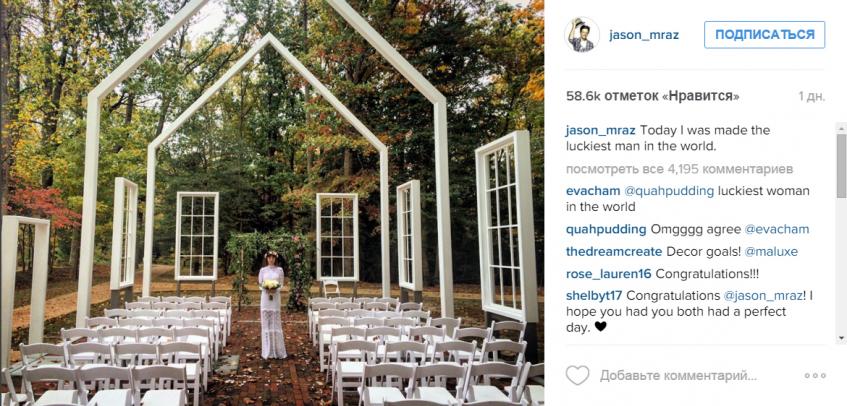847x406 pixels.
Task: Open thedreamcreate commenter profile
Action: point(614,252)
